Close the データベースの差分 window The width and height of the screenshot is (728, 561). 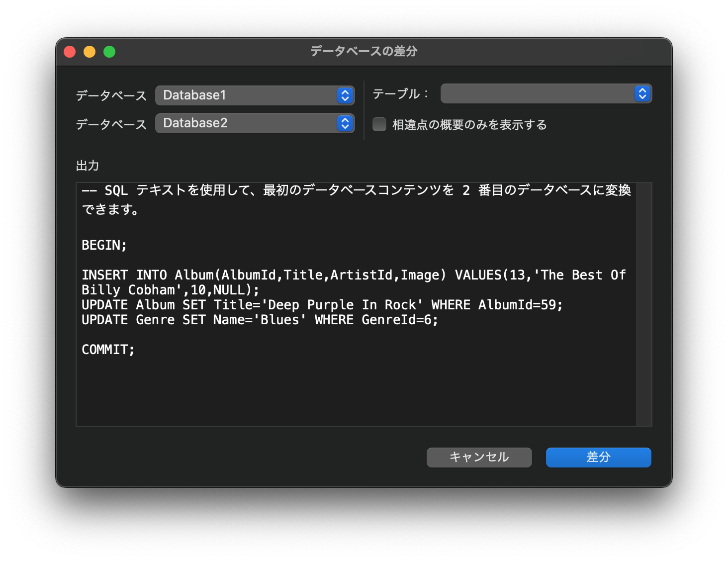(x=70, y=52)
